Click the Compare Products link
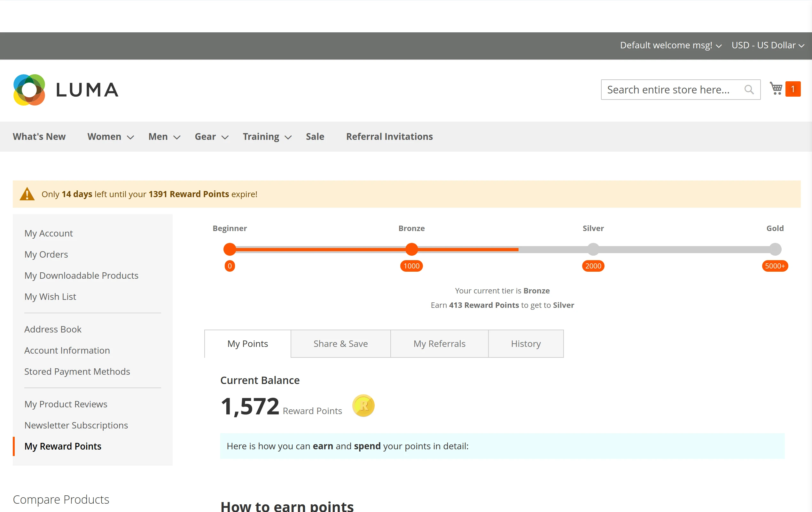Viewport: 812px width, 512px height. [x=61, y=500]
